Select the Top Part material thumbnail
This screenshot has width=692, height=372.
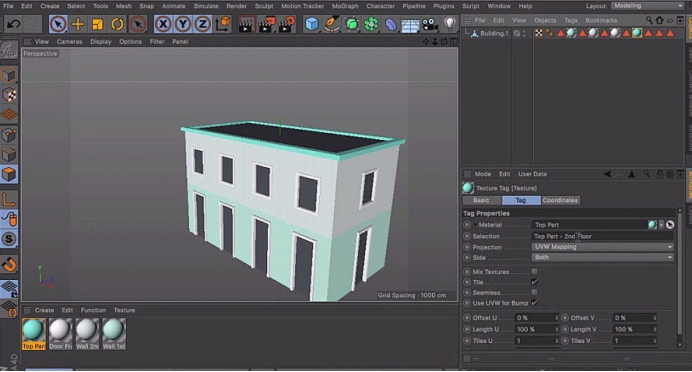click(34, 334)
